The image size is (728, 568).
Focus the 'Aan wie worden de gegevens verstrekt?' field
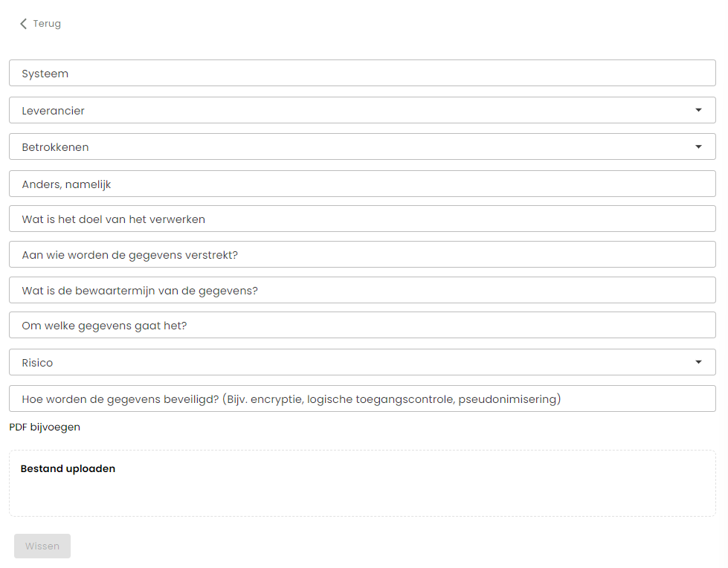coord(362,254)
